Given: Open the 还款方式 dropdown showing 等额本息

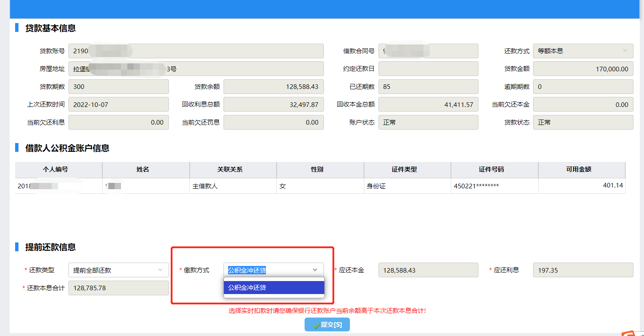Looking at the screenshot, I should (x=583, y=51).
